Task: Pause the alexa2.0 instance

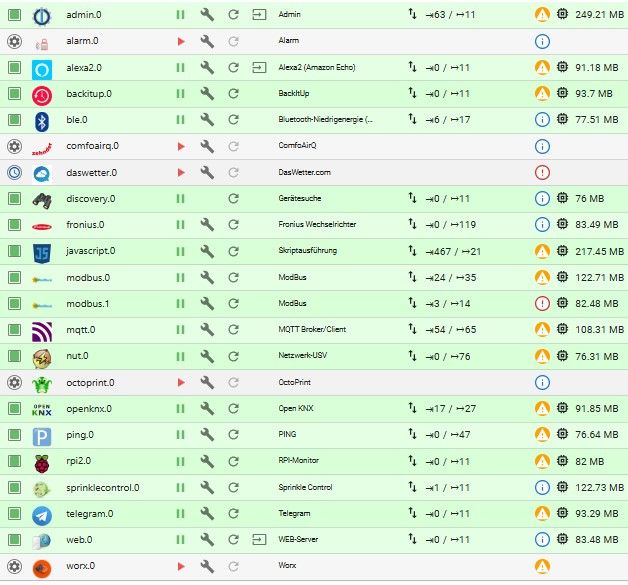Action: [x=181, y=68]
